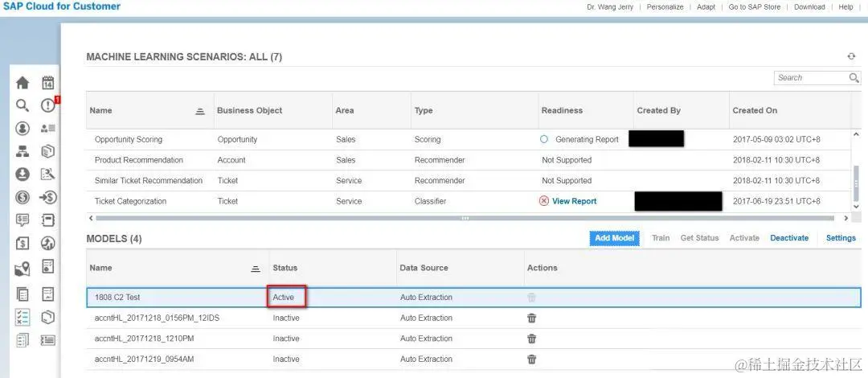Open the notebook icon in sidebar

48,220
